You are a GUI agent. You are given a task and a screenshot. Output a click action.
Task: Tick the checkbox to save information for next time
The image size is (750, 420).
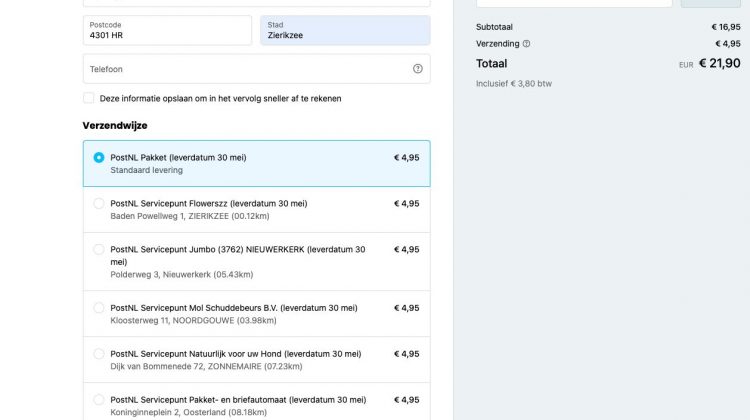click(x=89, y=98)
